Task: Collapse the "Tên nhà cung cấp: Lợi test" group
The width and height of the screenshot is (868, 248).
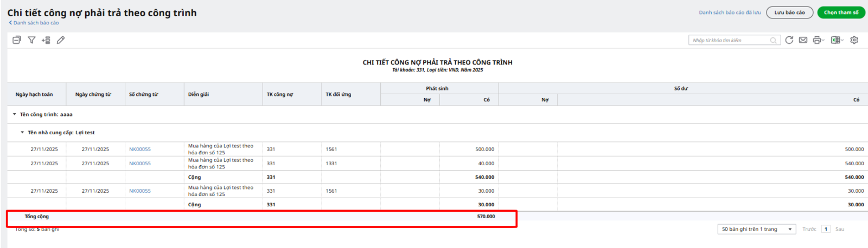Action: pyautogui.click(x=22, y=133)
